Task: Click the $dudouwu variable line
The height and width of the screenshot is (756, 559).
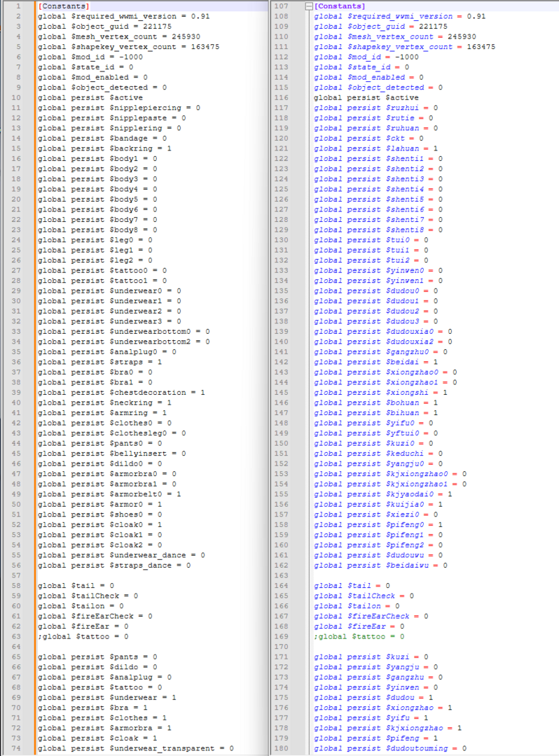Action: click(378, 555)
